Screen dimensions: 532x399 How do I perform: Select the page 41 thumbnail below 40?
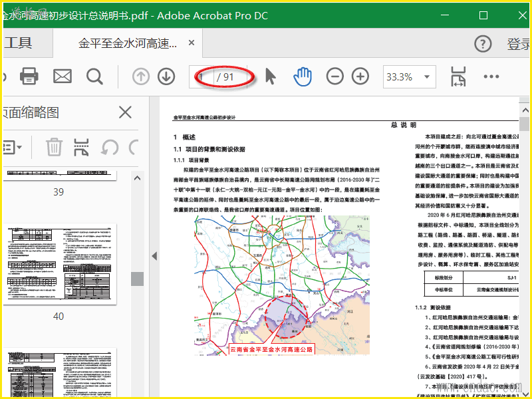pyautogui.click(x=60, y=372)
